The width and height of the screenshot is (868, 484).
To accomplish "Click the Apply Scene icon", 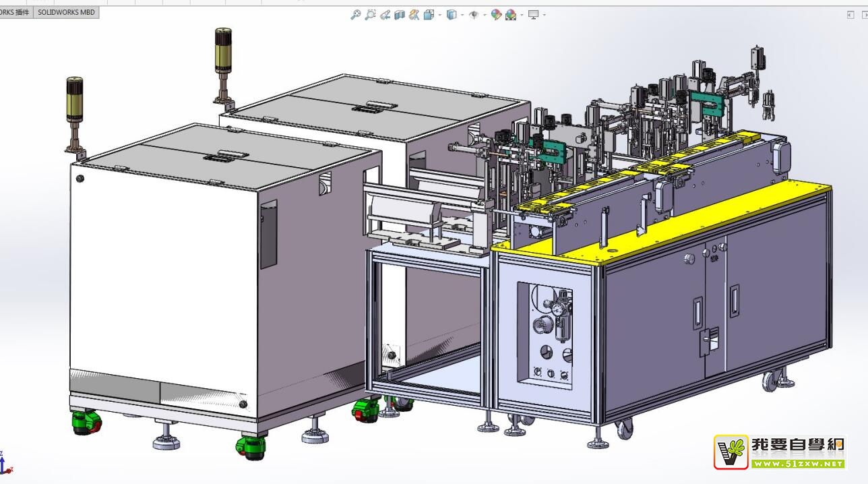I will [x=511, y=14].
